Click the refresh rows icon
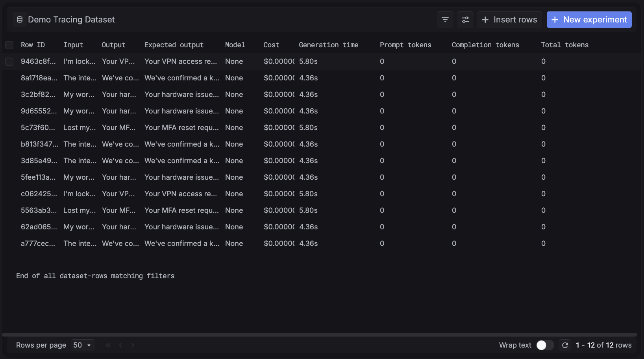The image size is (644, 359). pyautogui.click(x=565, y=345)
